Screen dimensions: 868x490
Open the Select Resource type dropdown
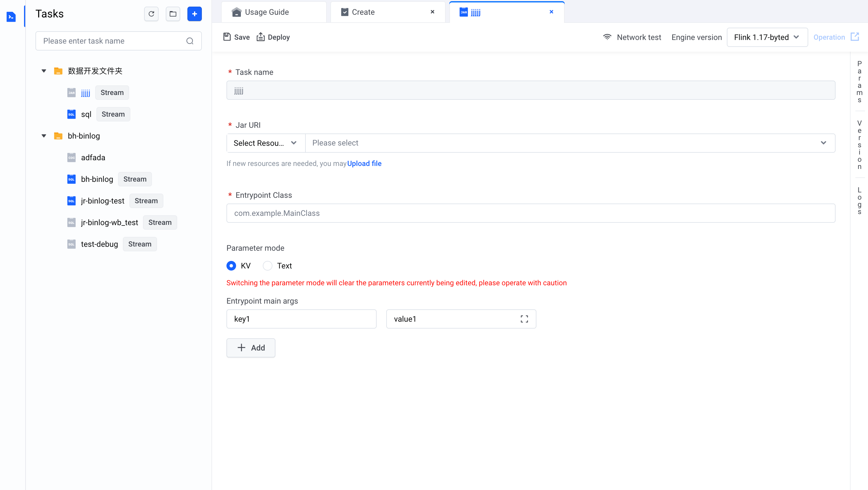(x=265, y=143)
